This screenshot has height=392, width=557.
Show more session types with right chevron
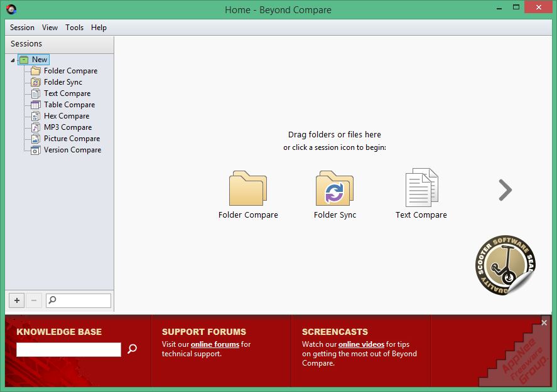pyautogui.click(x=505, y=190)
